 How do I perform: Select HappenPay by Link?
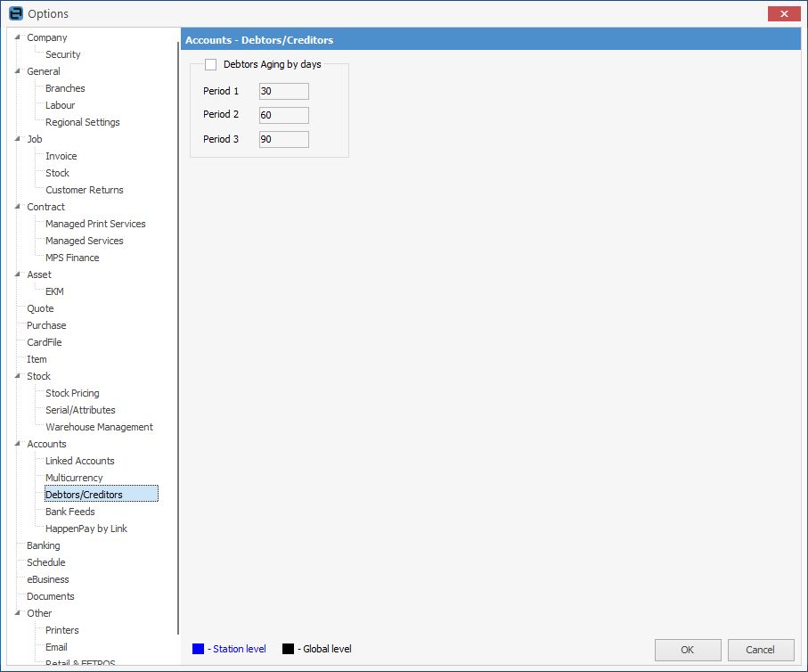point(86,529)
